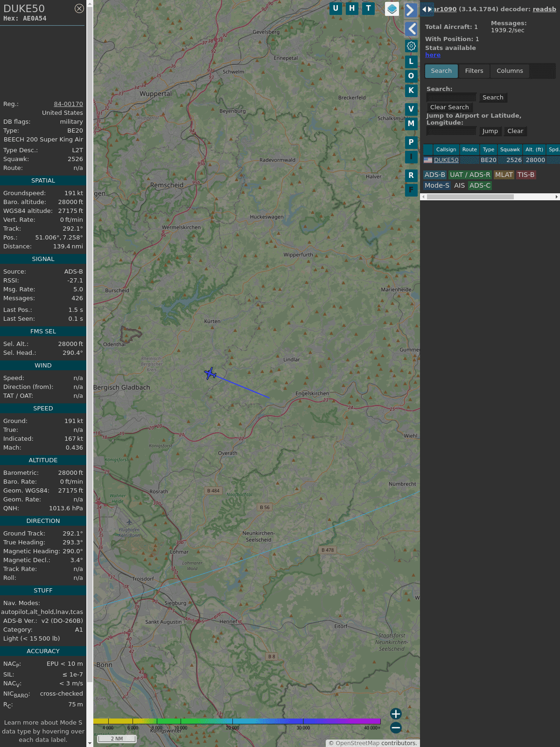Click the AIS legend label
This screenshot has width=560, height=747.
[459, 185]
